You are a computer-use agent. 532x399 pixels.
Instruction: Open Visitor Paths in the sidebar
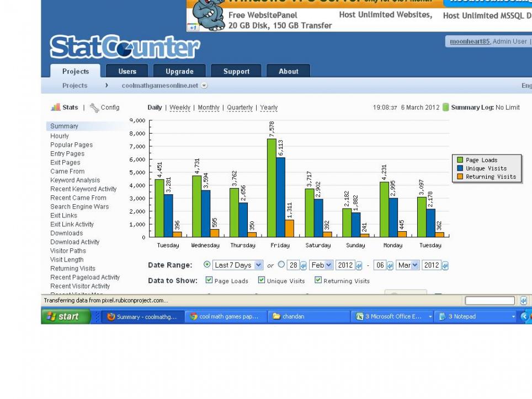tap(68, 251)
